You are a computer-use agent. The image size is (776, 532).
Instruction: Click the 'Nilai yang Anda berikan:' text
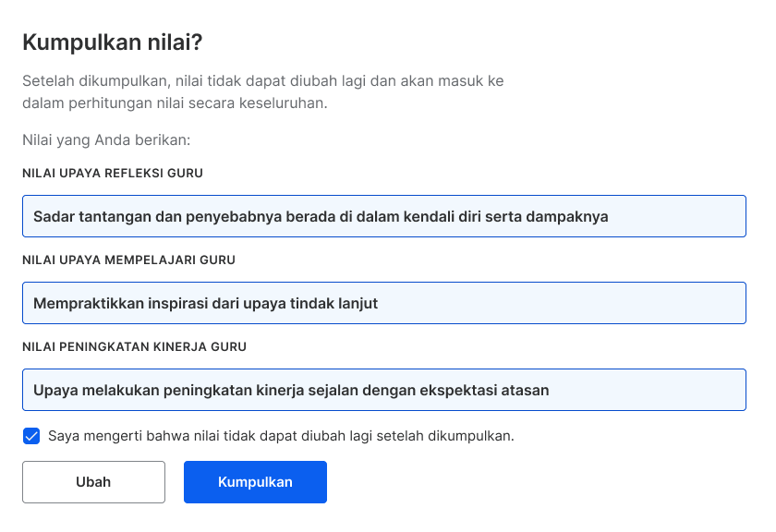(x=106, y=140)
